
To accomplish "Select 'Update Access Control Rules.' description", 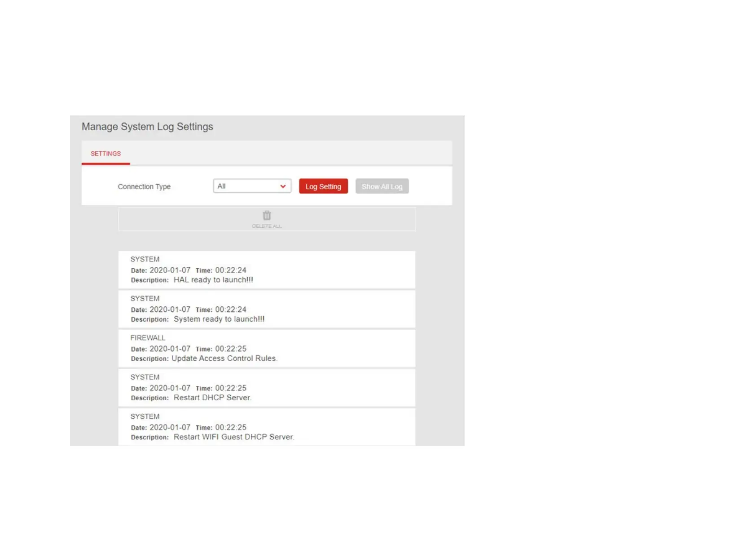I will (224, 358).
